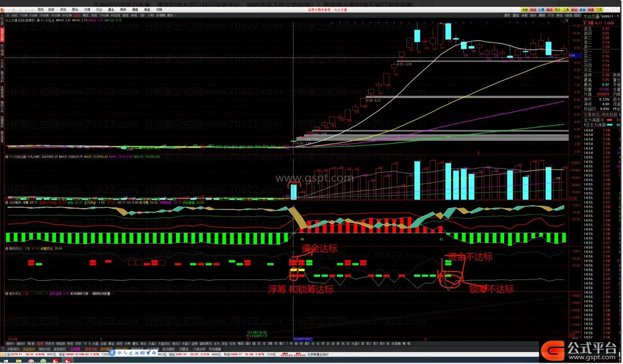This screenshot has width=623, height=364.
Task: Click the 筹码变化1 indicator panel label
Action: tap(16, 248)
